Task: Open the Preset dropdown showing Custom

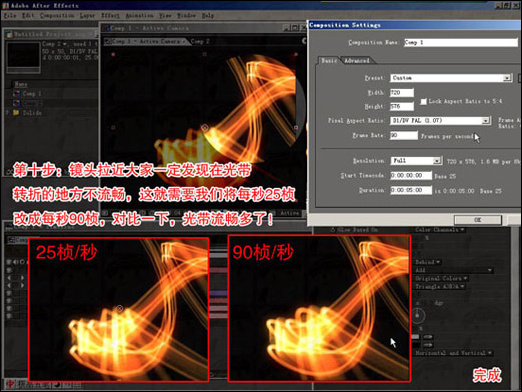Action: point(451,78)
